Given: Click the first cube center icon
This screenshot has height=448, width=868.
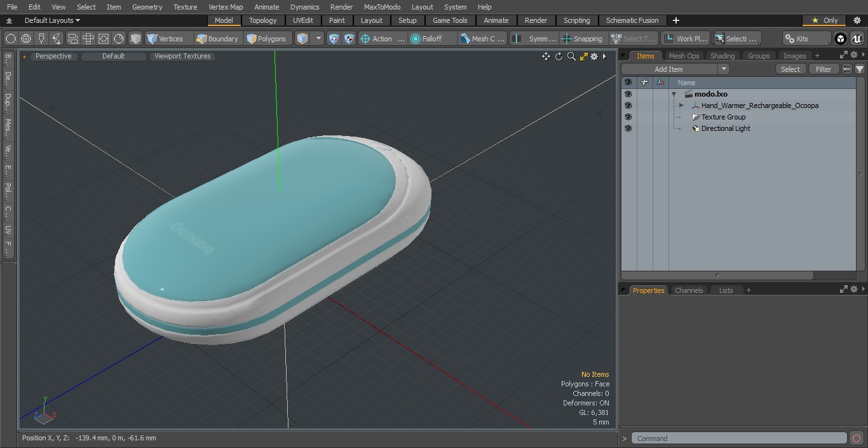Looking at the screenshot, I should 334,39.
